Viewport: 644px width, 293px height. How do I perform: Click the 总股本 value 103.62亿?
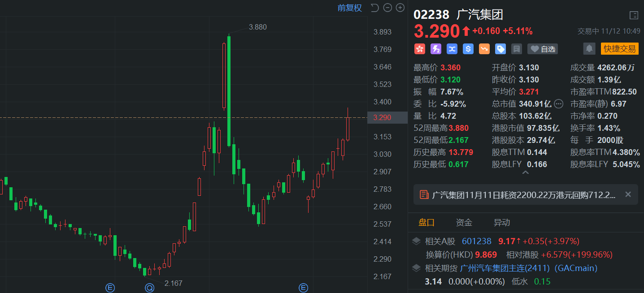coord(535,116)
